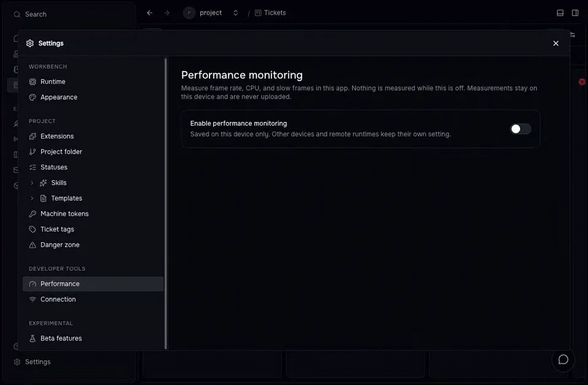Expand the Templates chevron
Viewport: 588px width, 385px height.
click(32, 198)
